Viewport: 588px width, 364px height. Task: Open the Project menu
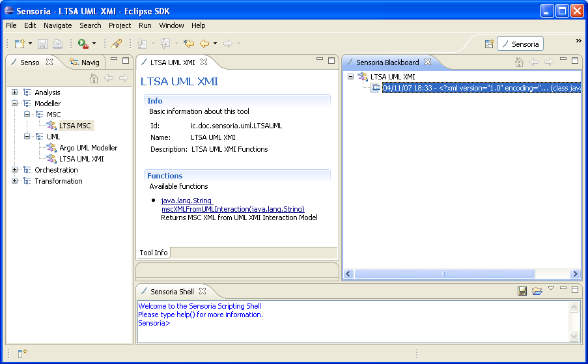point(120,25)
